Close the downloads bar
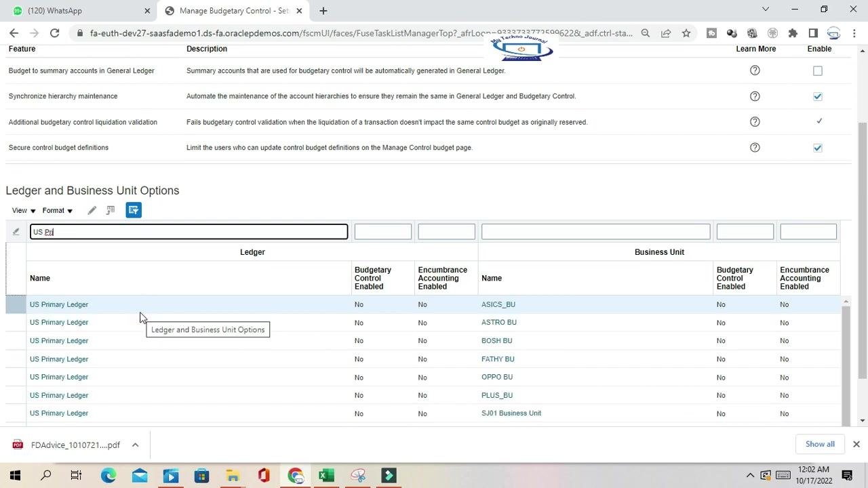The width and height of the screenshot is (868, 488). [856, 444]
